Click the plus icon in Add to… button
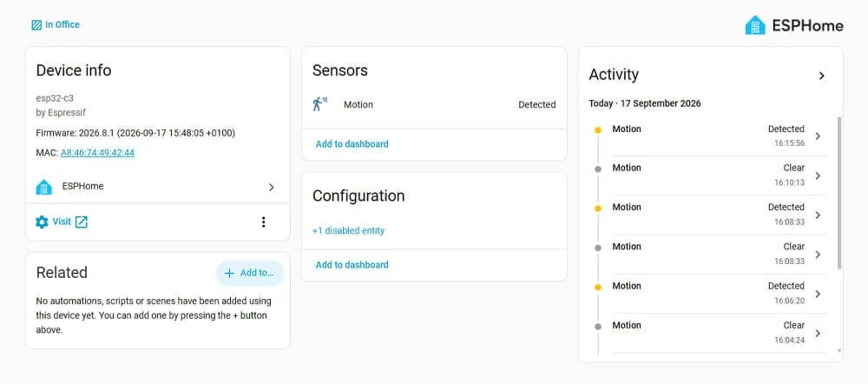Image resolution: width=868 pixels, height=384 pixels. pyautogui.click(x=229, y=273)
